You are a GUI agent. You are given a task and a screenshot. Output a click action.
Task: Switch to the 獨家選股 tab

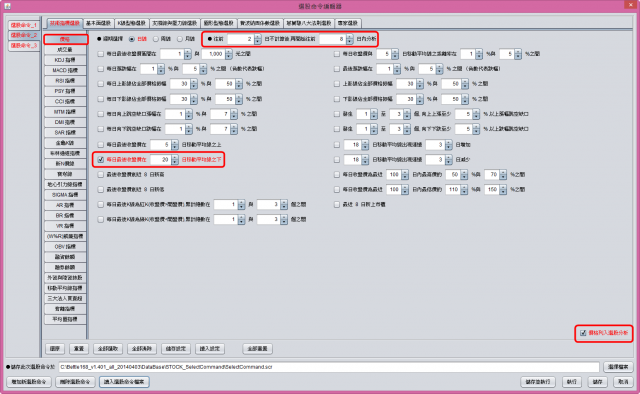(347, 23)
